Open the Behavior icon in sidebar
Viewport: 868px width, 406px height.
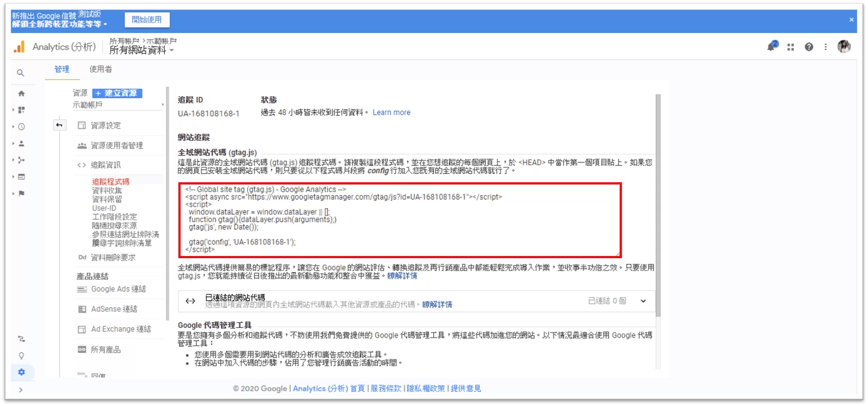point(22,177)
